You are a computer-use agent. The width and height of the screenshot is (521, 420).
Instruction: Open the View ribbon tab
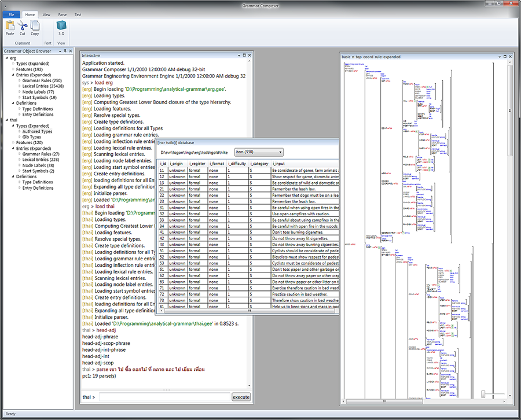pyautogui.click(x=45, y=14)
